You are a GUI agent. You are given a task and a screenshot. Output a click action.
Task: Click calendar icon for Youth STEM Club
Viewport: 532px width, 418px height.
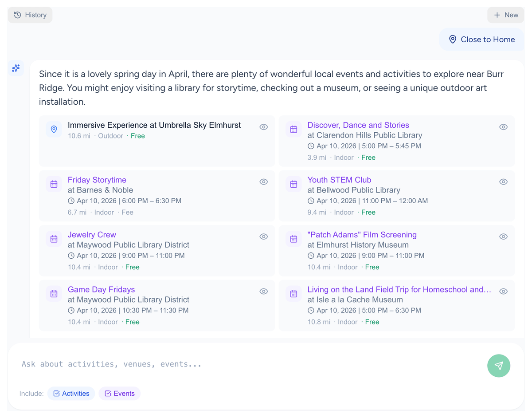click(293, 184)
